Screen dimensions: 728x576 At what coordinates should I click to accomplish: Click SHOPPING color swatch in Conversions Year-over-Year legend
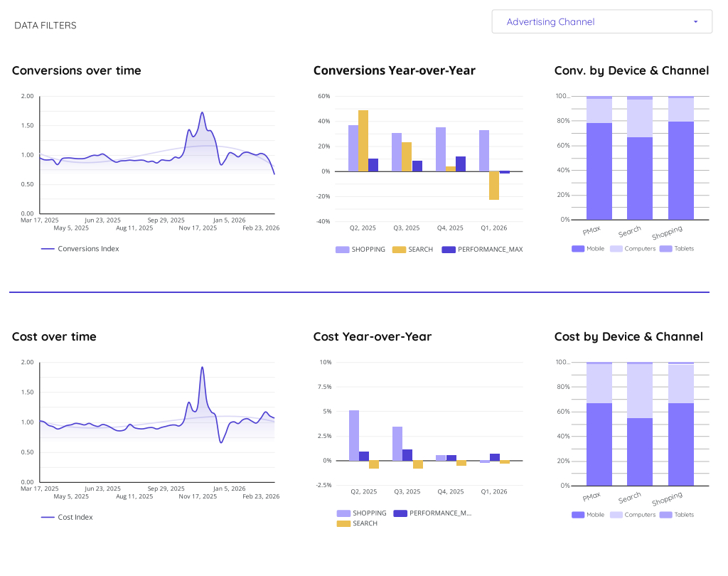pos(342,250)
